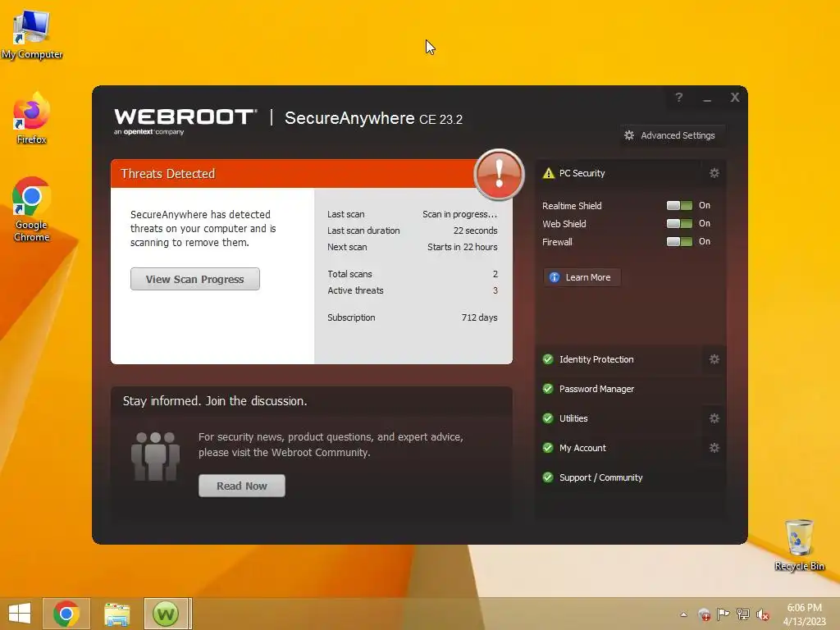Click the network tray icon
840x630 pixels.
pos(743,614)
